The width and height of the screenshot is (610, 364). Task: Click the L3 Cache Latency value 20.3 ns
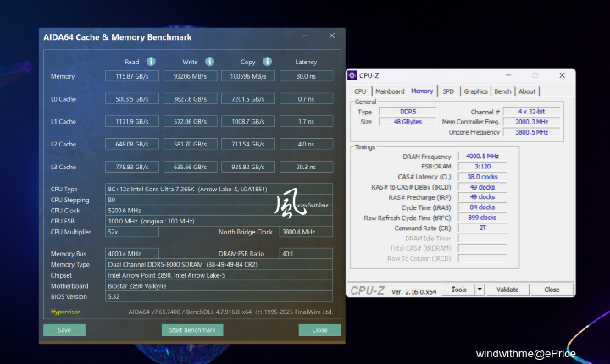306,167
